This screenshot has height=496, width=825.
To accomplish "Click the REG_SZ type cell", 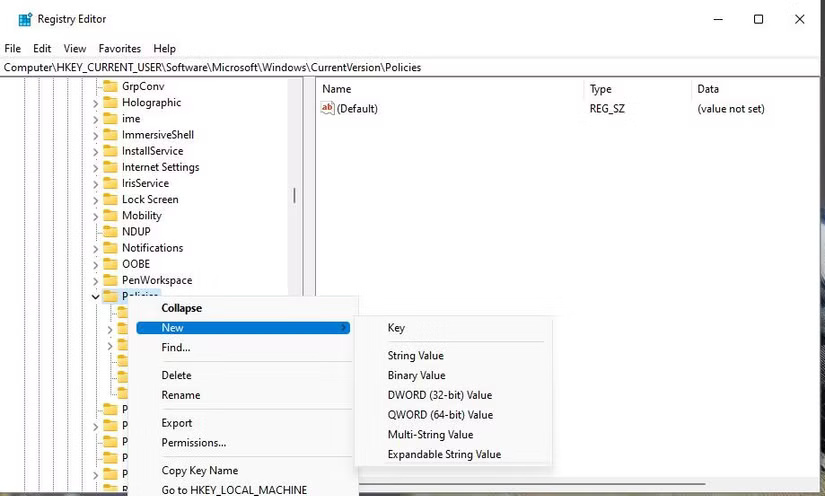I will [x=607, y=109].
